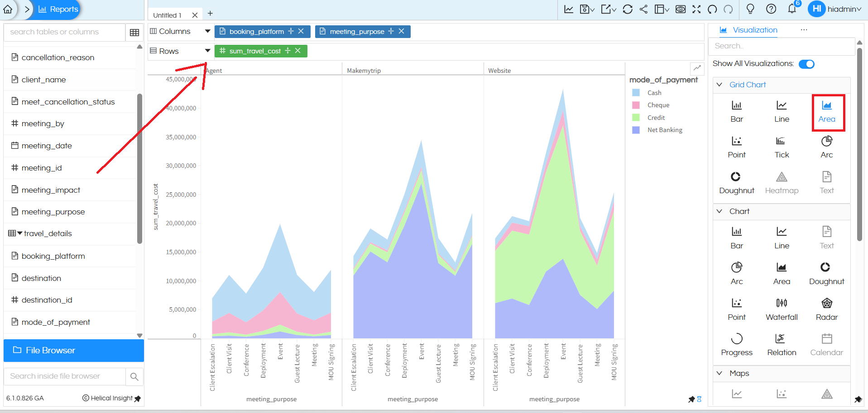Toggle Show All Visualizations switch
Image resolution: width=868 pixels, height=413 pixels.
[x=806, y=64]
